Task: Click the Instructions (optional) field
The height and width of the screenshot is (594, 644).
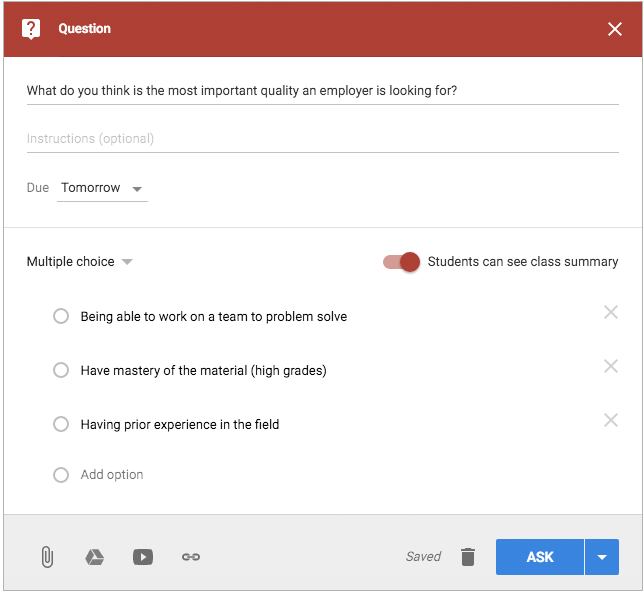Action: (x=322, y=139)
